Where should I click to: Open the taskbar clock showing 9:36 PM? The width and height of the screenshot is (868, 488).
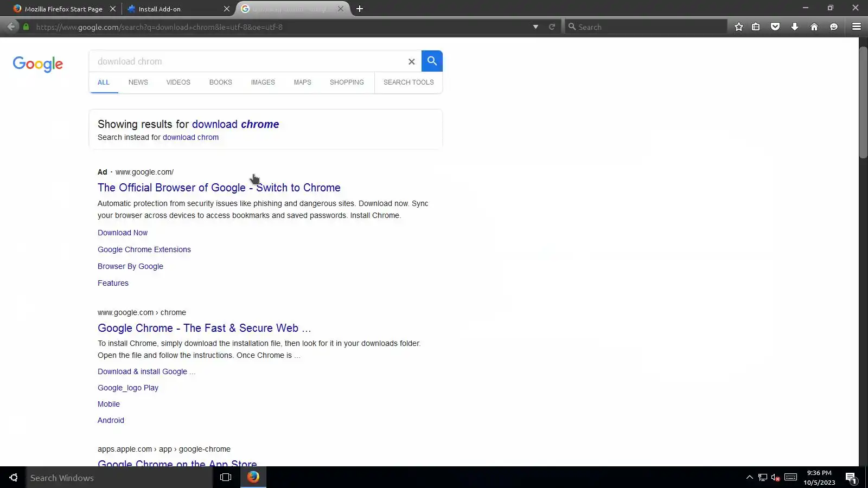coord(819,477)
